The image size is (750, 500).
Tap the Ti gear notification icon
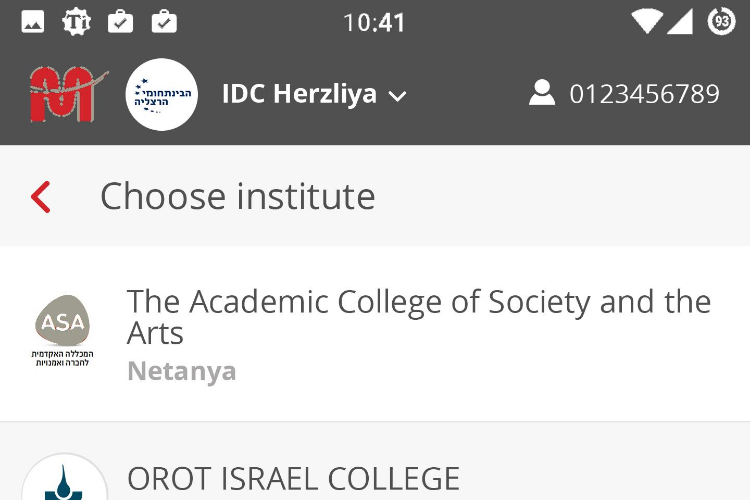(x=77, y=22)
